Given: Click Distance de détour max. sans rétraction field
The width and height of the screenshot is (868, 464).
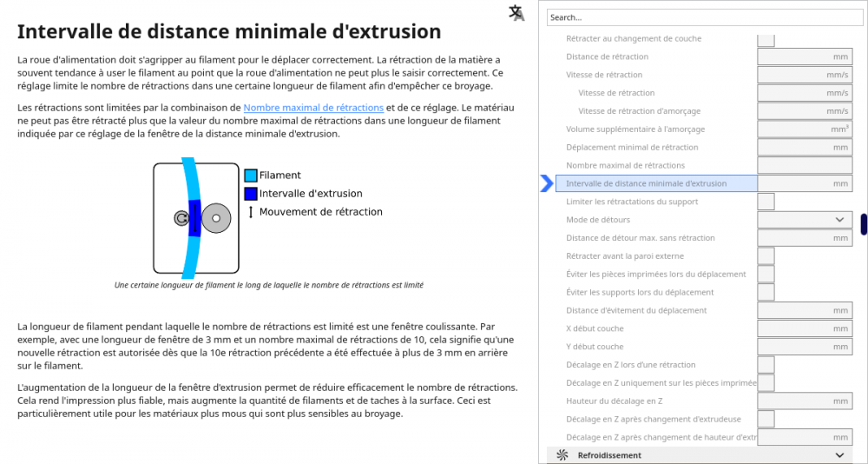Looking at the screenshot, I should point(805,238).
